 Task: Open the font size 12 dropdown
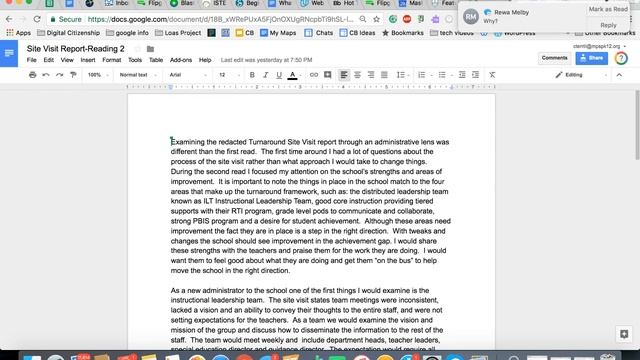229,75
